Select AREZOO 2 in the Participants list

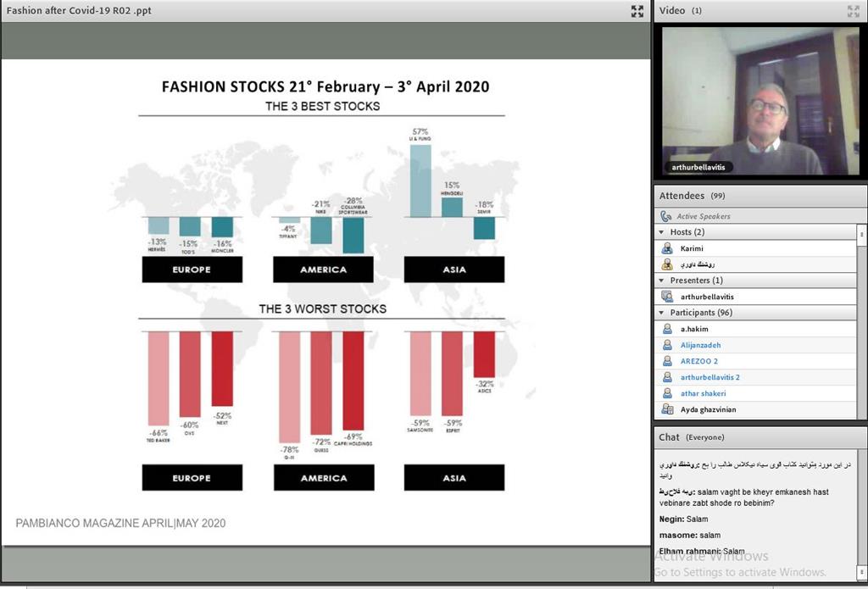pos(755,361)
